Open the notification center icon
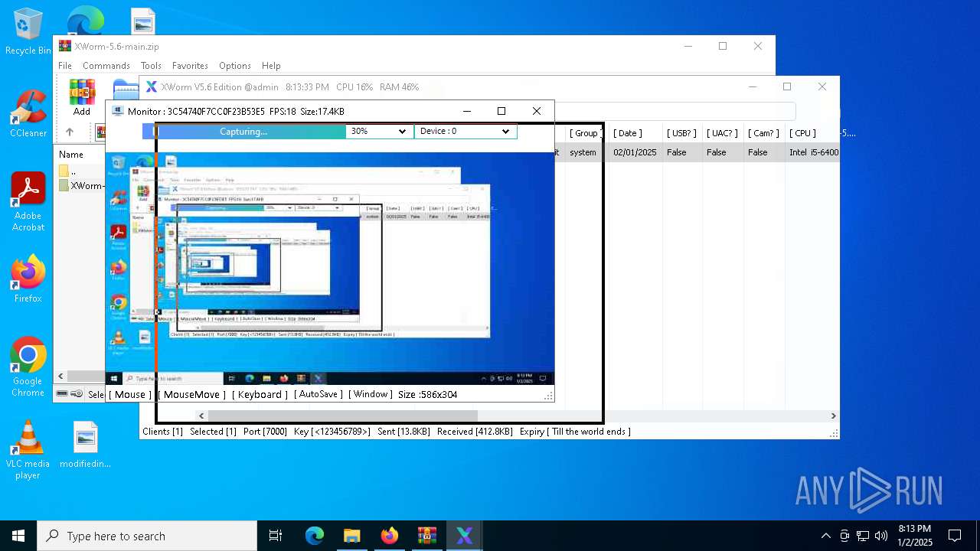 pos(955,536)
